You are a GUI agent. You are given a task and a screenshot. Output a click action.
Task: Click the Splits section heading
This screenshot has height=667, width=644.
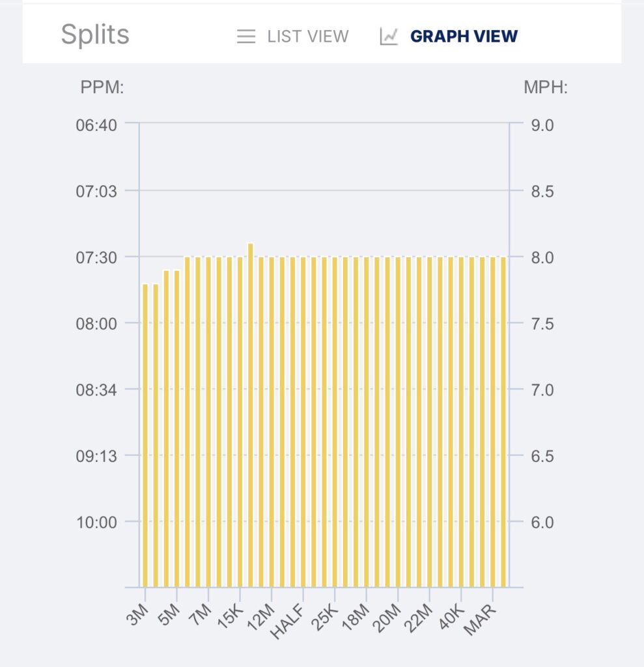(95, 35)
